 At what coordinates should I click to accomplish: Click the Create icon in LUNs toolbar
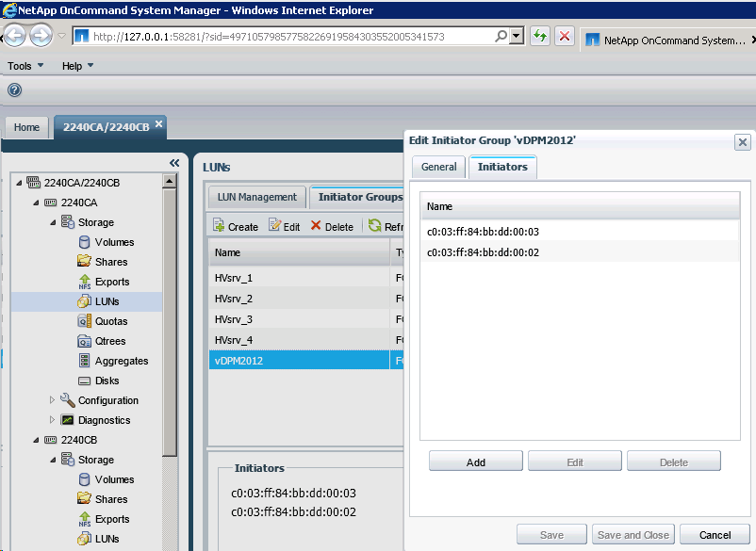click(219, 225)
